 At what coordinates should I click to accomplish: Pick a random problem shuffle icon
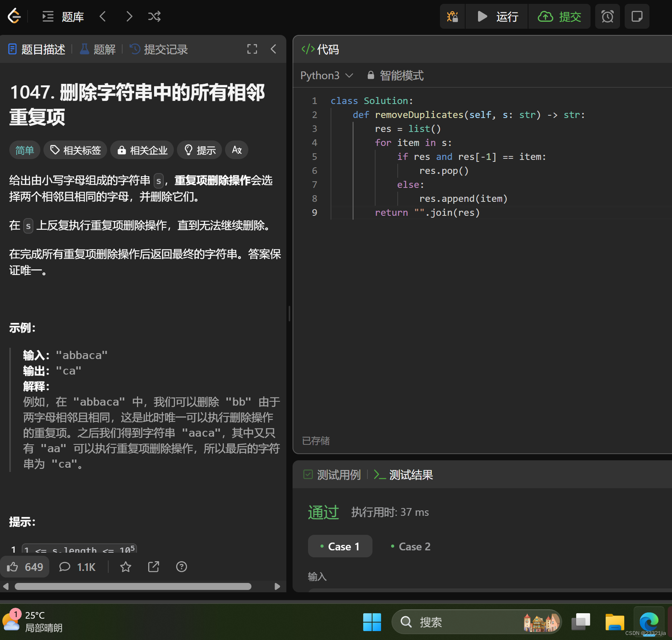click(x=154, y=16)
